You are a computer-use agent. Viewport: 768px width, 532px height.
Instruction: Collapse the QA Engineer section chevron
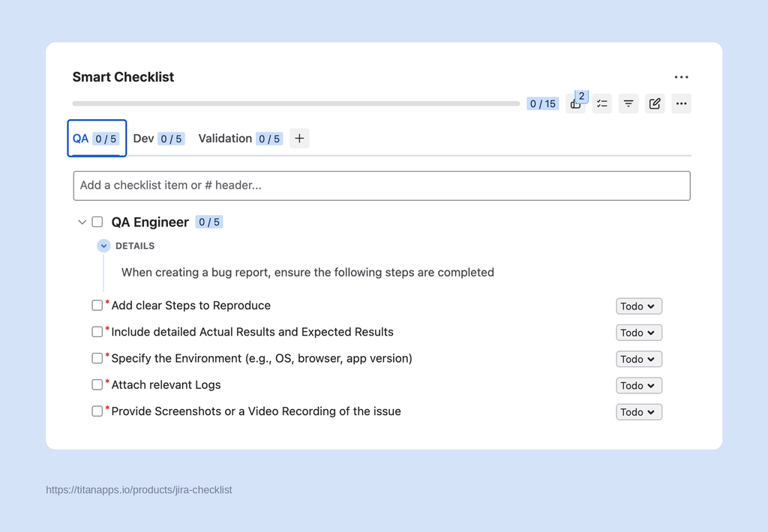(x=82, y=223)
